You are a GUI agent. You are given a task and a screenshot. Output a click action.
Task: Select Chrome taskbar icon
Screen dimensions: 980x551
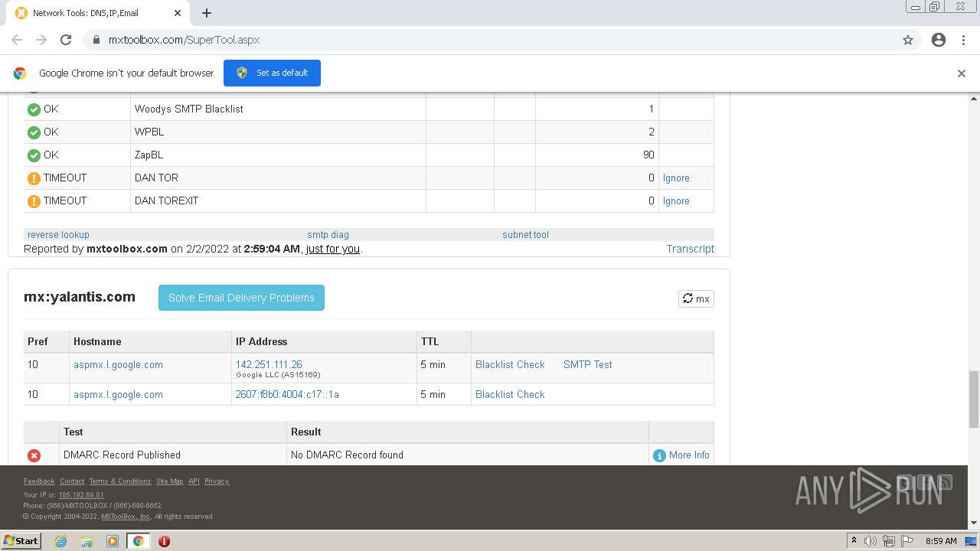138,541
